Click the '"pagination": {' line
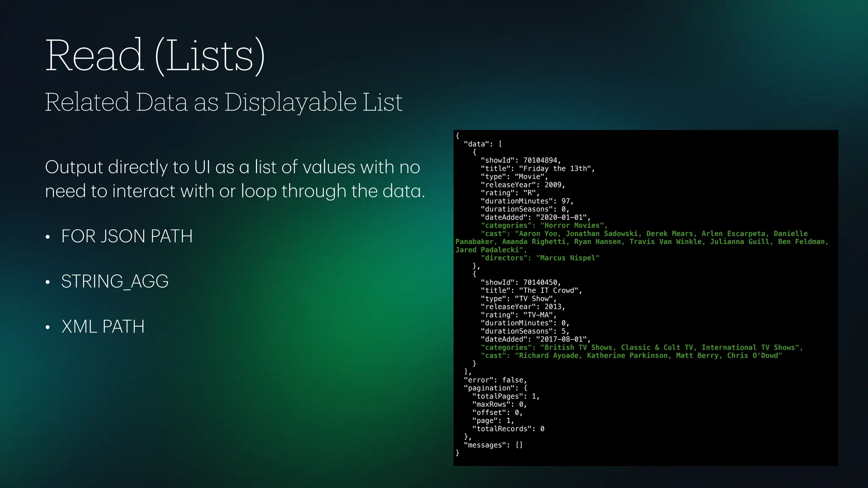The image size is (868, 488). [x=495, y=388]
